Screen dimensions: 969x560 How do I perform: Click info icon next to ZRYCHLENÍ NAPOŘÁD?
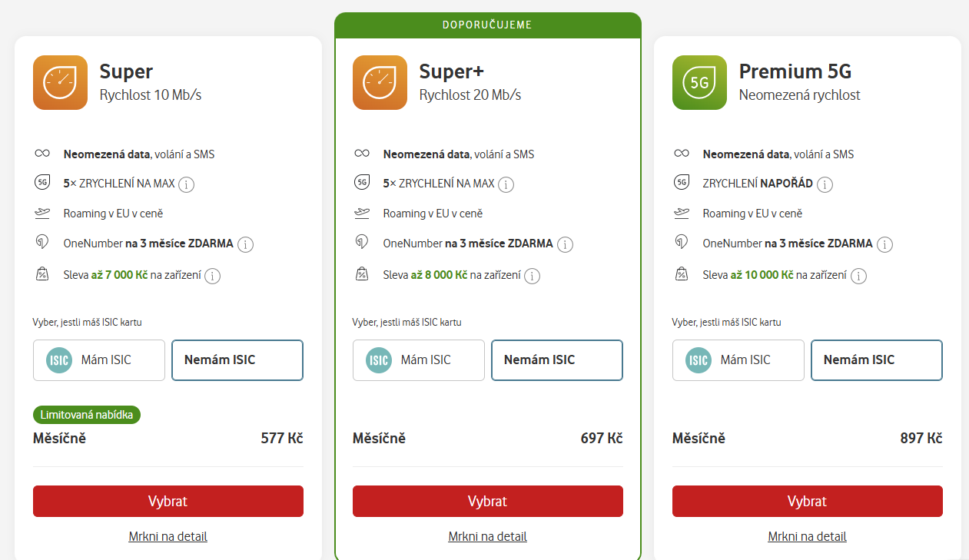pos(825,184)
